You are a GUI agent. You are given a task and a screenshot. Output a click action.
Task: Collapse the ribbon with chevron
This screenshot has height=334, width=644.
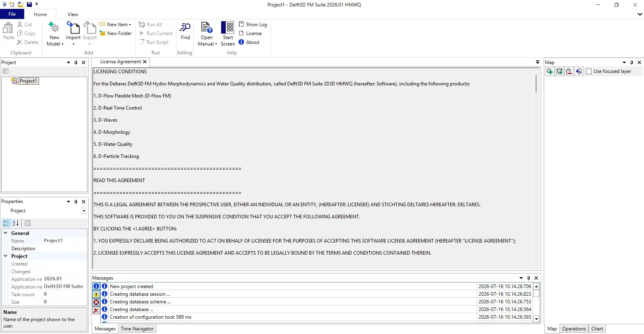[640, 15]
